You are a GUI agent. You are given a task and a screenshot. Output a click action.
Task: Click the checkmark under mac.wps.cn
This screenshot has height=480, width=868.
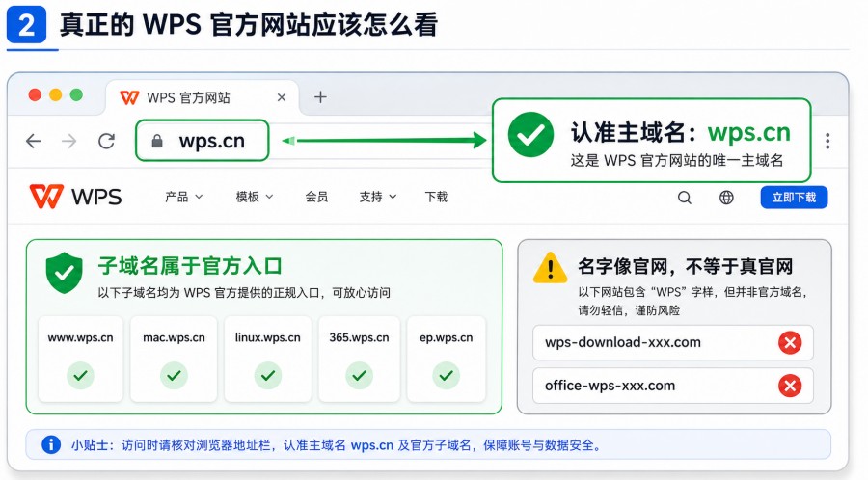[x=174, y=376]
